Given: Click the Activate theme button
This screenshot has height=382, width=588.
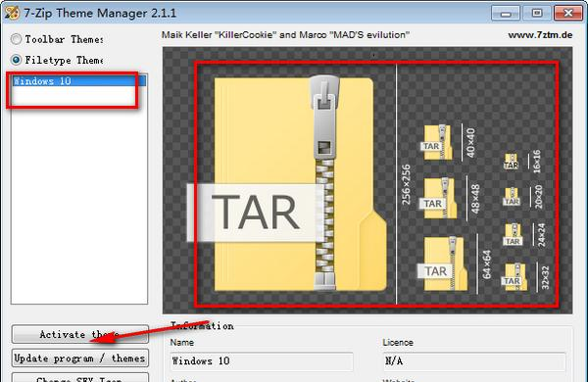Looking at the screenshot, I should pyautogui.click(x=80, y=334).
